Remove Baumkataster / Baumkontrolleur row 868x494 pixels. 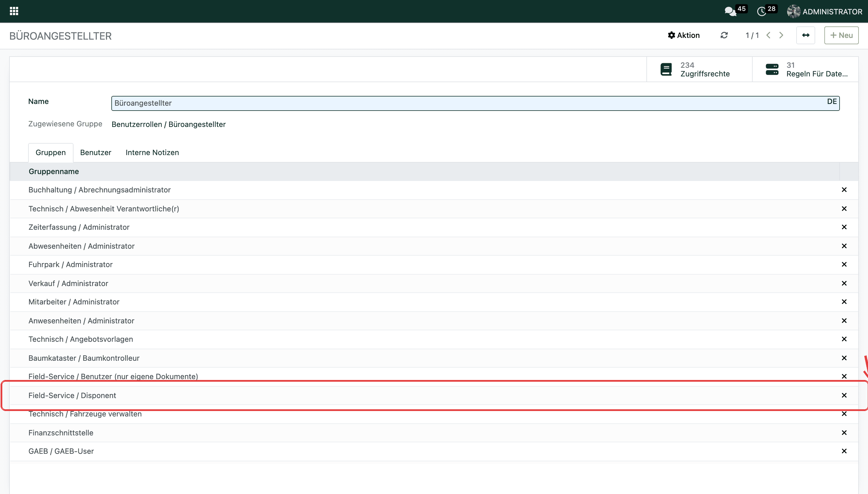[x=844, y=358]
